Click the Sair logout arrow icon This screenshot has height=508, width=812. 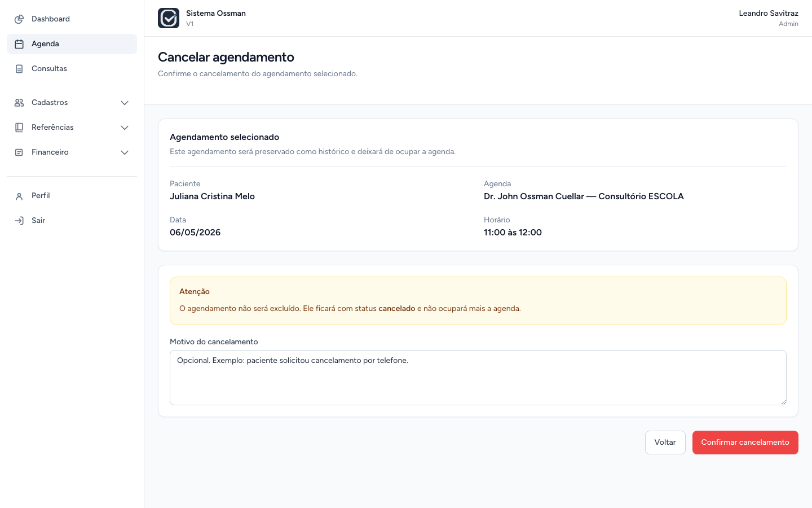coord(19,221)
